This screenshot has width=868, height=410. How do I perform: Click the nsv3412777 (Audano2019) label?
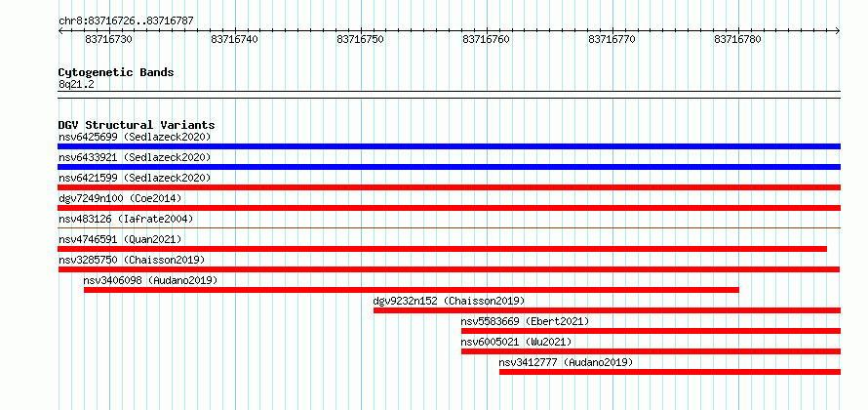tap(566, 362)
